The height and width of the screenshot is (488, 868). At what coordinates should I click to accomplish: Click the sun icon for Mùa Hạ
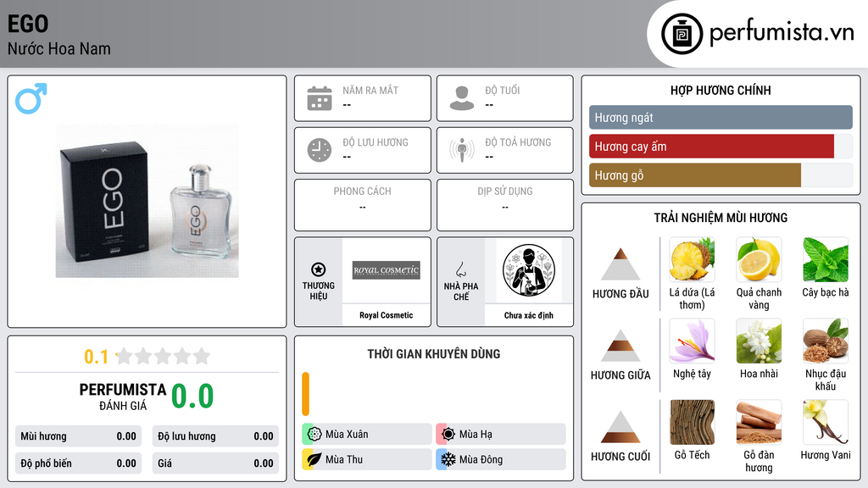448,434
